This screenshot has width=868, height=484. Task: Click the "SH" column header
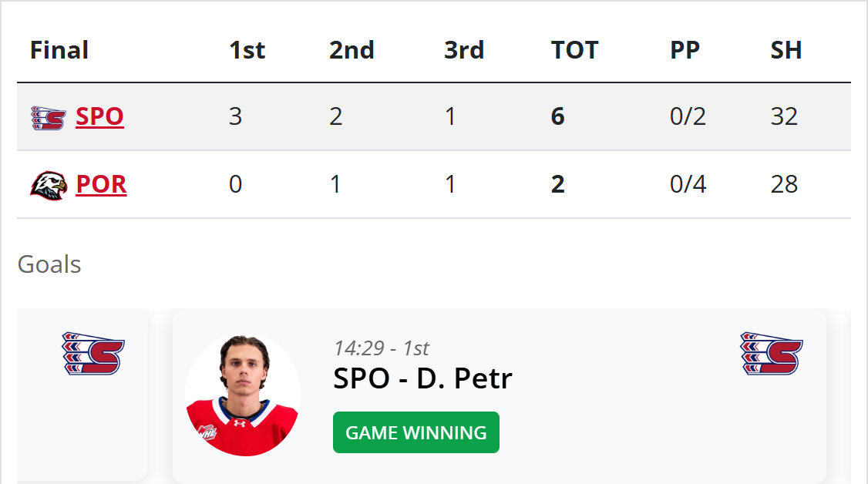click(x=786, y=51)
